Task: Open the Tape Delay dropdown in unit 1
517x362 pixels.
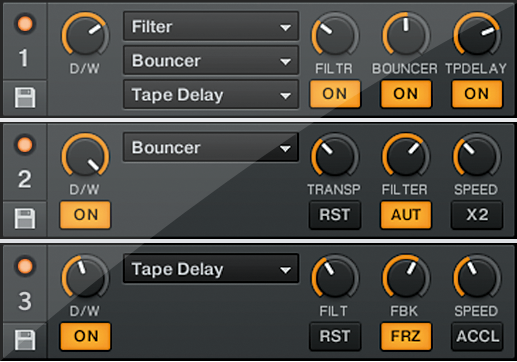Action: (x=211, y=95)
